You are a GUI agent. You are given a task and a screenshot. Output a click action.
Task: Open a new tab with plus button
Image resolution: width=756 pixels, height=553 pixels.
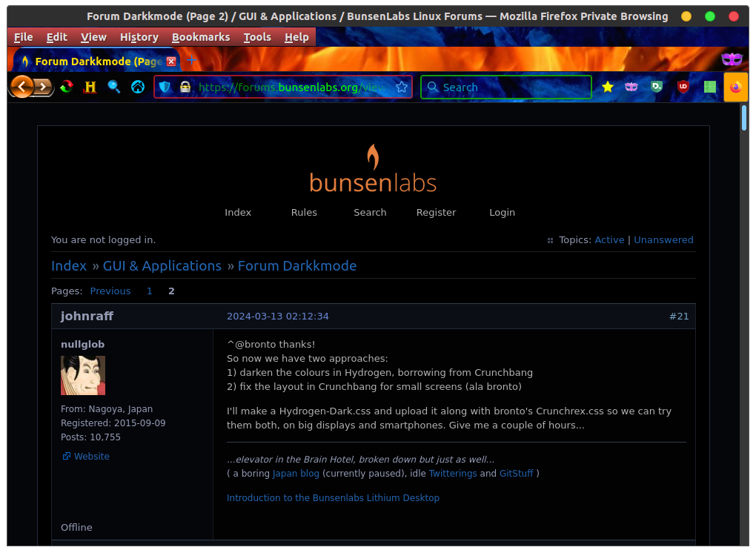click(x=191, y=60)
